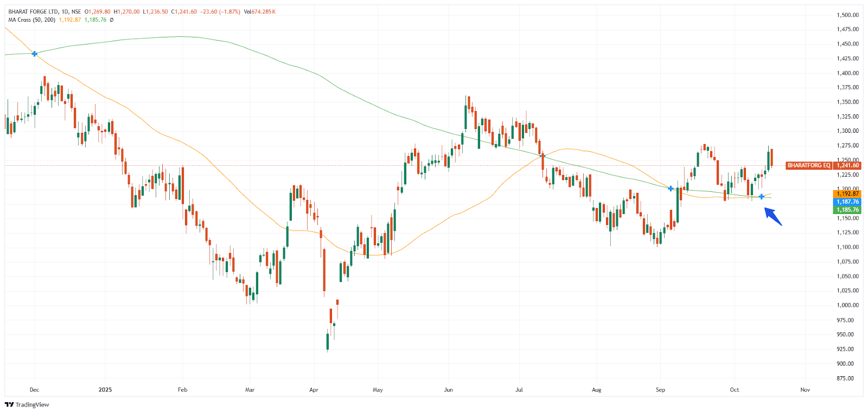
Task: Click the blue 1,187.76 axis label
Action: pyautogui.click(x=847, y=202)
